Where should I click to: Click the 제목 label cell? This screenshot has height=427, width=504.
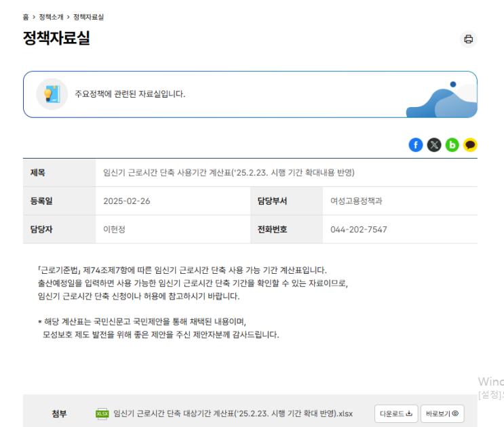(x=59, y=173)
